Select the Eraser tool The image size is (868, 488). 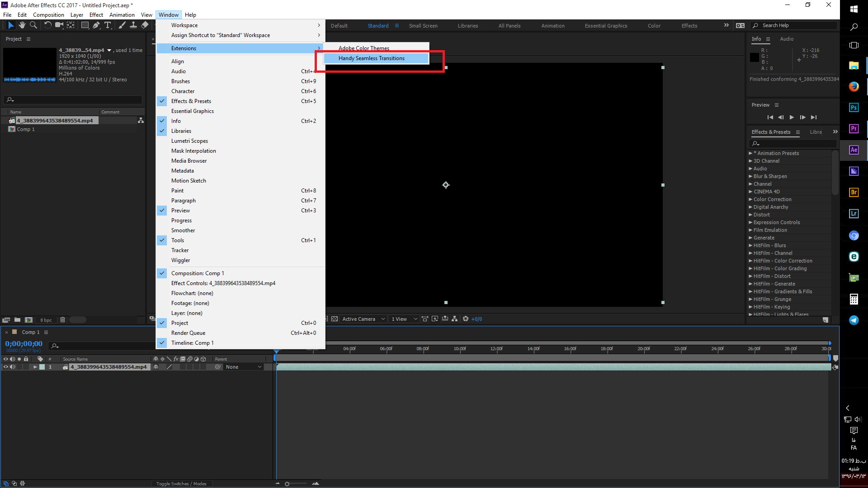(x=145, y=25)
